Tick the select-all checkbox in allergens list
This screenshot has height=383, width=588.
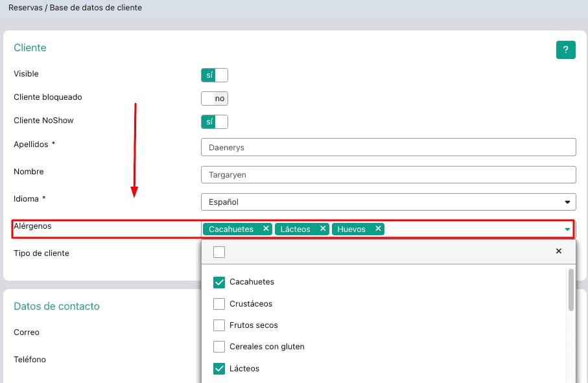(219, 252)
